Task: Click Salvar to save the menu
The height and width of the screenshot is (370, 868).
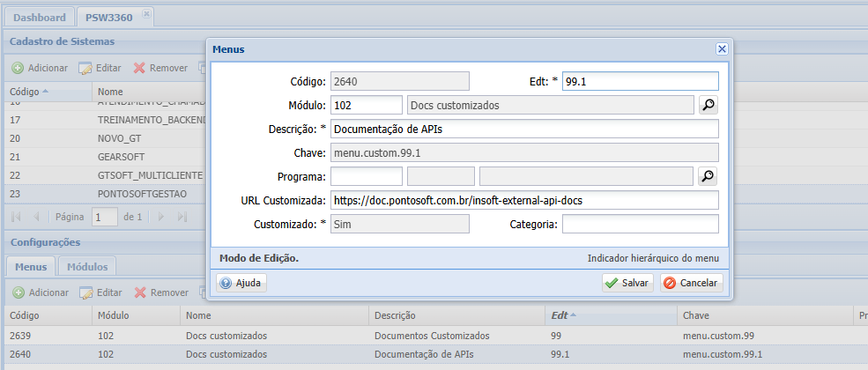Action: tap(627, 283)
